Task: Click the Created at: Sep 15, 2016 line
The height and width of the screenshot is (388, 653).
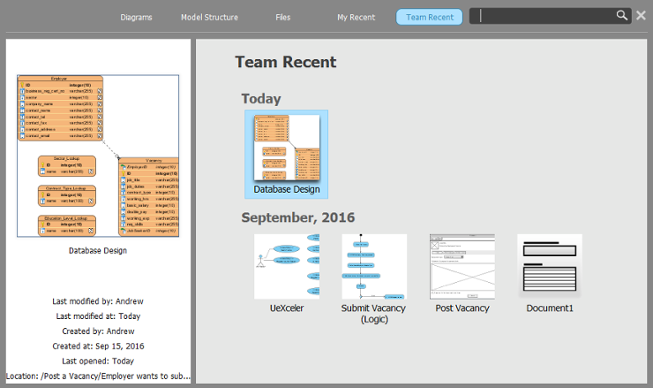Action: (98, 346)
